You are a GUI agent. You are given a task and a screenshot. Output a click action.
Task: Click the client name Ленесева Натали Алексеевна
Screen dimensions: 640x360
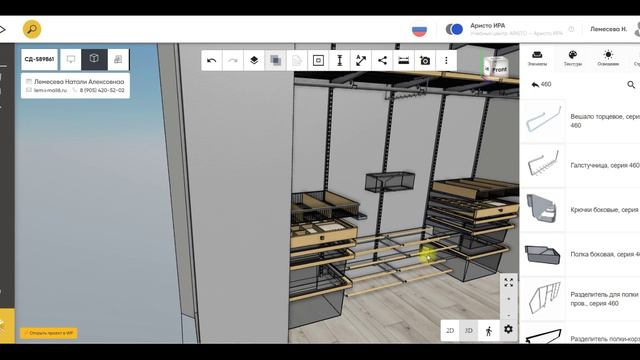[x=79, y=82]
